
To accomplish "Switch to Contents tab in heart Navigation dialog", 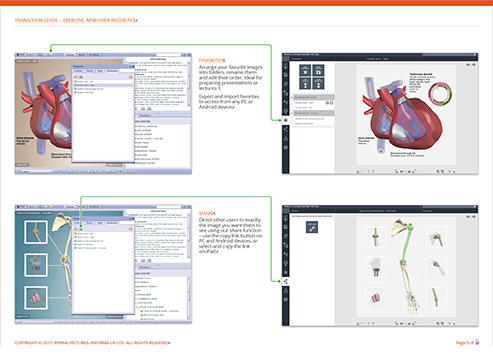I will click(78, 71).
